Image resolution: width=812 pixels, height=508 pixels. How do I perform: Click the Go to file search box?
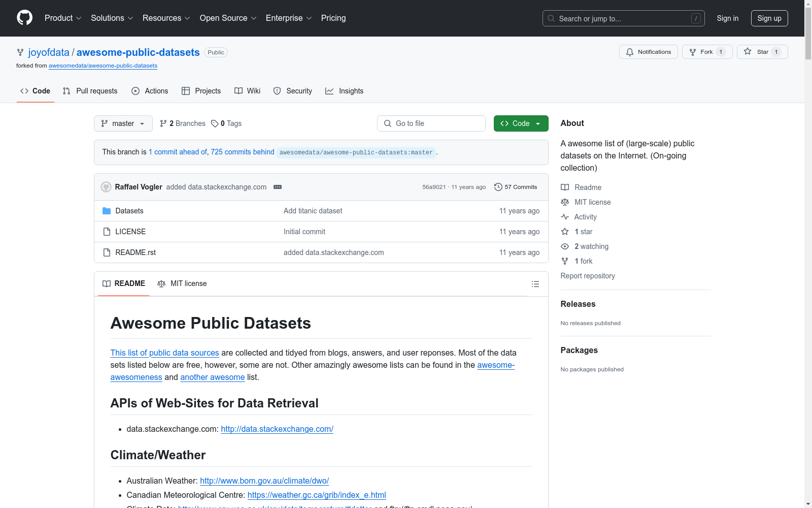pos(431,123)
